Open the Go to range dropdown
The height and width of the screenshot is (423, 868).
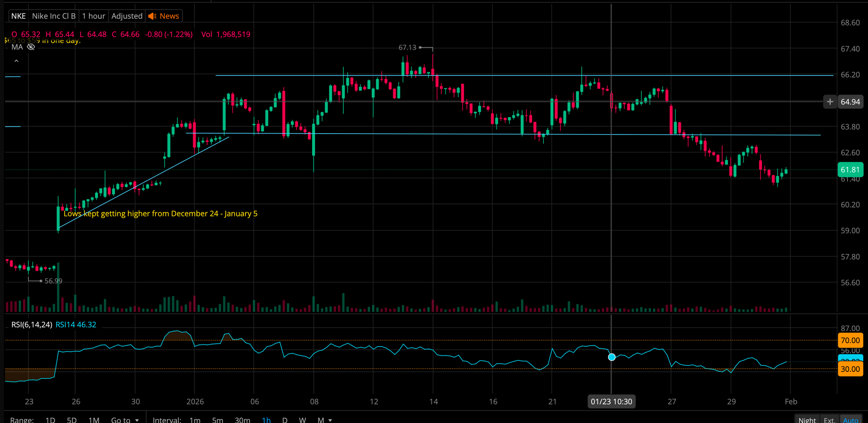pyautogui.click(x=125, y=420)
